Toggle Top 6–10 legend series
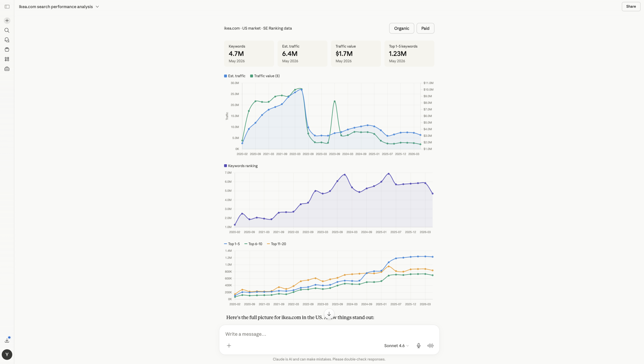The width and height of the screenshot is (644, 364). click(253, 244)
